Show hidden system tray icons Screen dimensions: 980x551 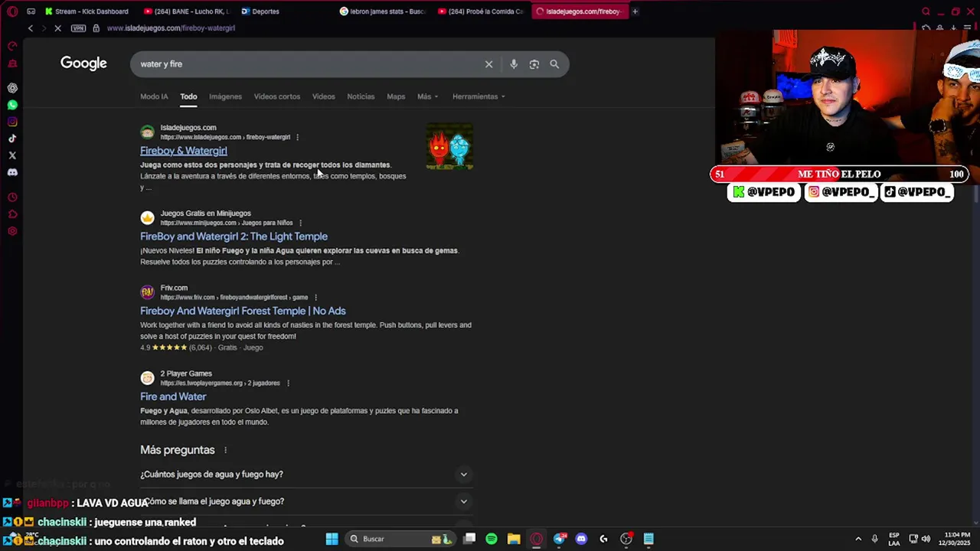857,539
